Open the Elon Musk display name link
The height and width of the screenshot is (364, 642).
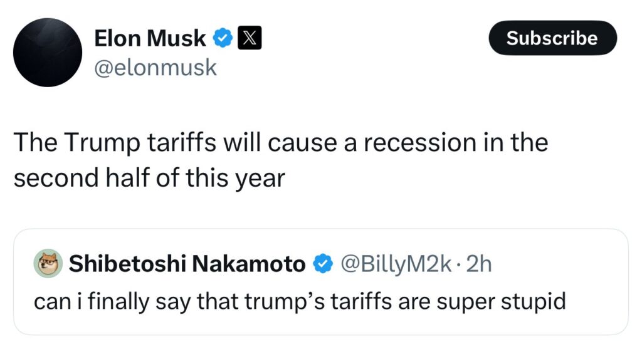tap(150, 39)
